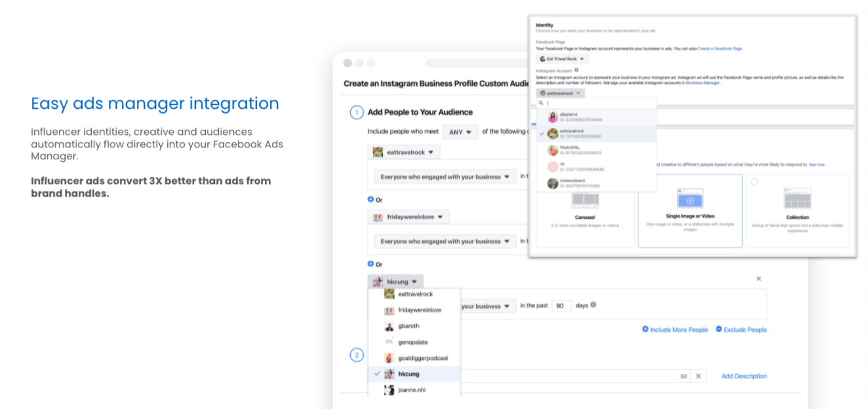Select the checked hkcung list entry
Image resolution: width=868 pixels, height=409 pixels.
[414, 374]
